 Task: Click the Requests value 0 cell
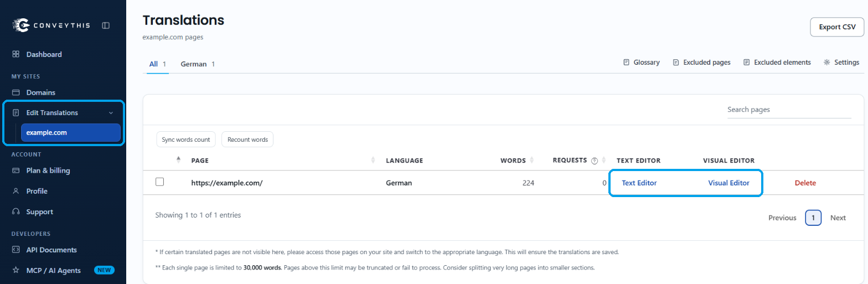[x=604, y=183]
